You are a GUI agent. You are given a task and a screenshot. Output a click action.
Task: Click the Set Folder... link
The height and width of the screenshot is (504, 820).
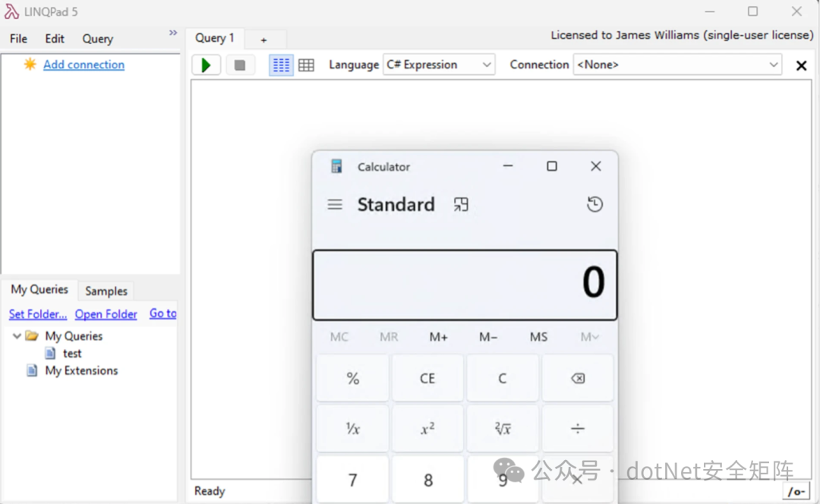[38, 314]
